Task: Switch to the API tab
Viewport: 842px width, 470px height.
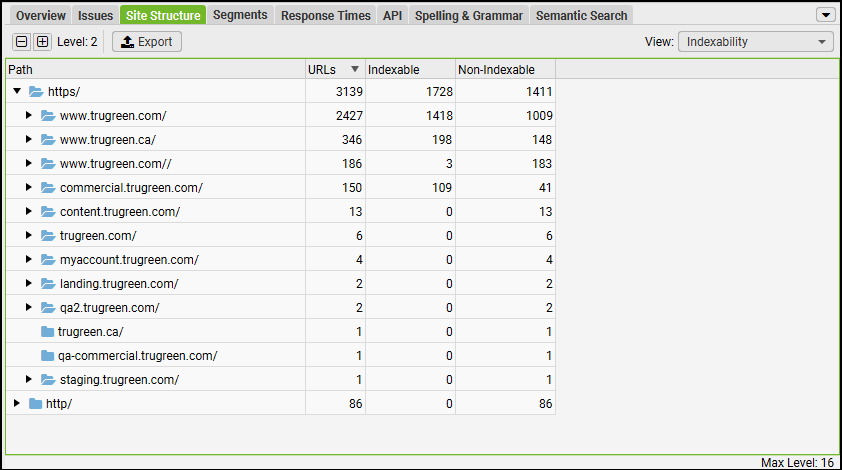Action: [392, 16]
